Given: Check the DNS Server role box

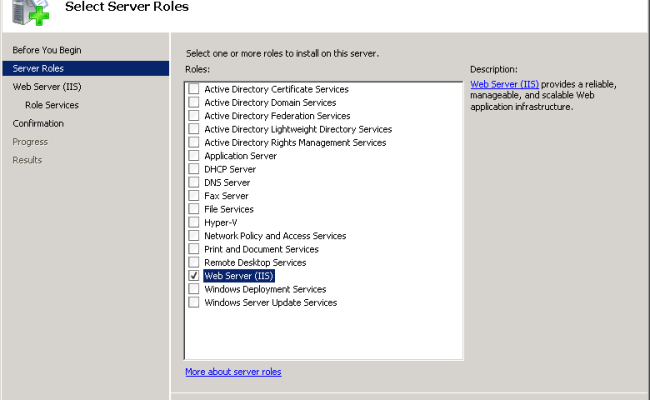Looking at the screenshot, I should 194,182.
